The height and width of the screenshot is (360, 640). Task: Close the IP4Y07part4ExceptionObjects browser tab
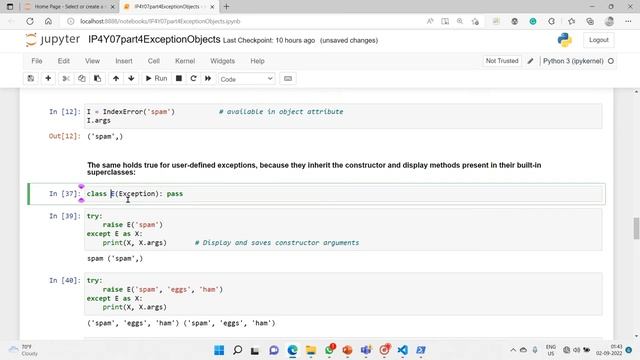212,7
